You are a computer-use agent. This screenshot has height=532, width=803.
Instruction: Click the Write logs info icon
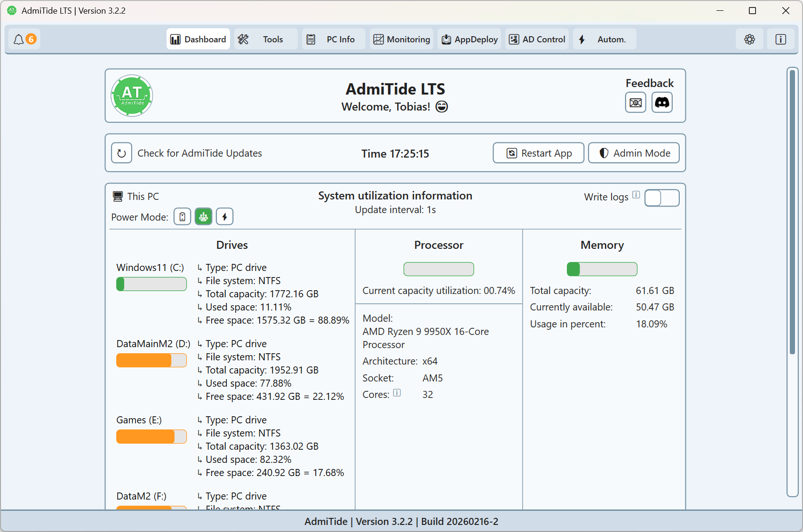[636, 194]
